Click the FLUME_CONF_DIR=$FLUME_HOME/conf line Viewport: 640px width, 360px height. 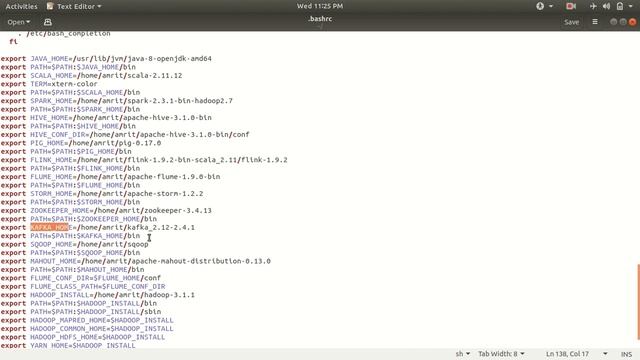click(81, 278)
